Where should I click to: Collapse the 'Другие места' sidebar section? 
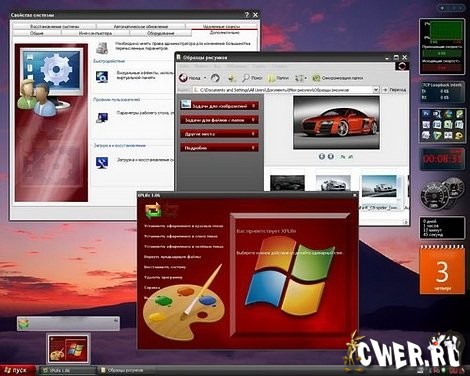[x=253, y=134]
